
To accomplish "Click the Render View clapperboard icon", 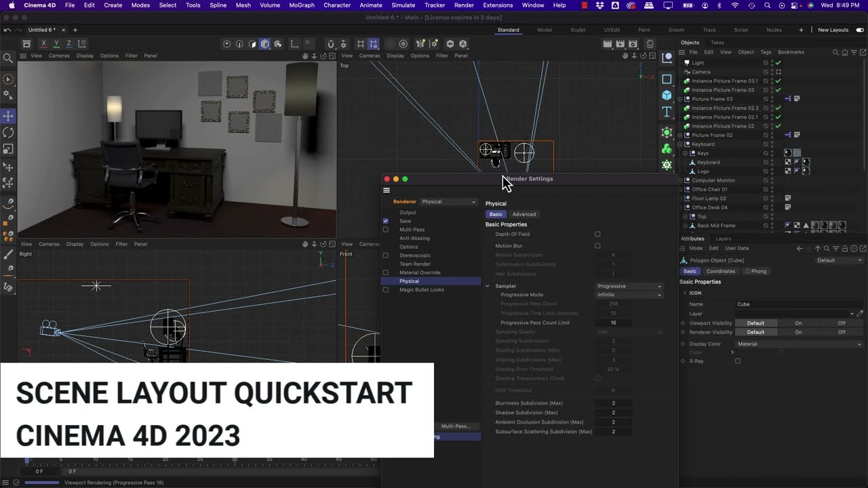I will [608, 44].
